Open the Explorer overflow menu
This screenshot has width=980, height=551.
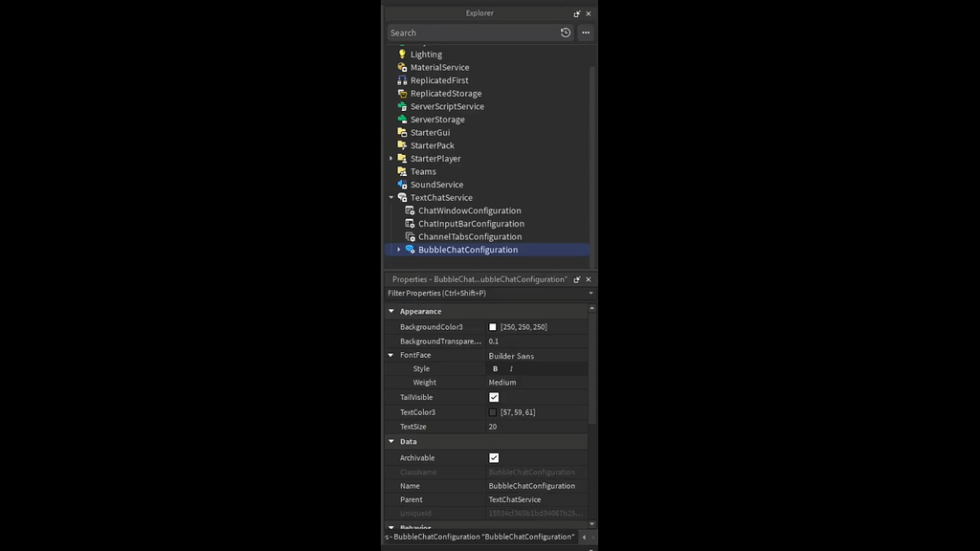pyautogui.click(x=586, y=32)
